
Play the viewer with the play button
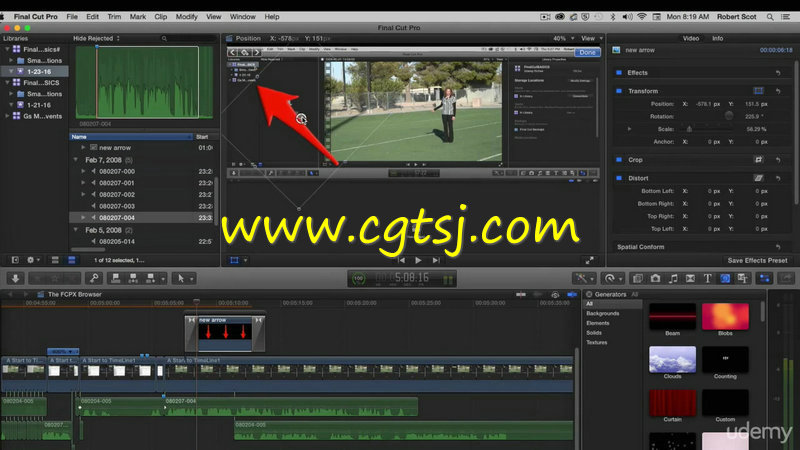[418, 260]
